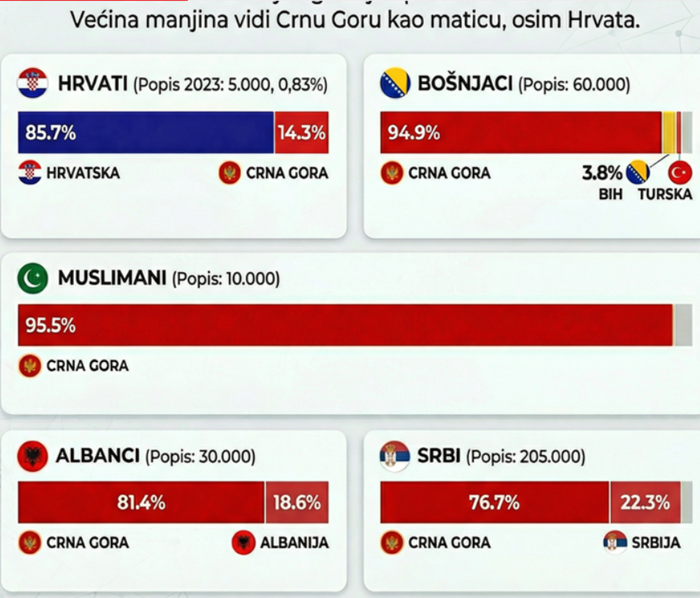
Task: Click the Albanian flag beside the ALBANCI heading
Action: [x=32, y=456]
